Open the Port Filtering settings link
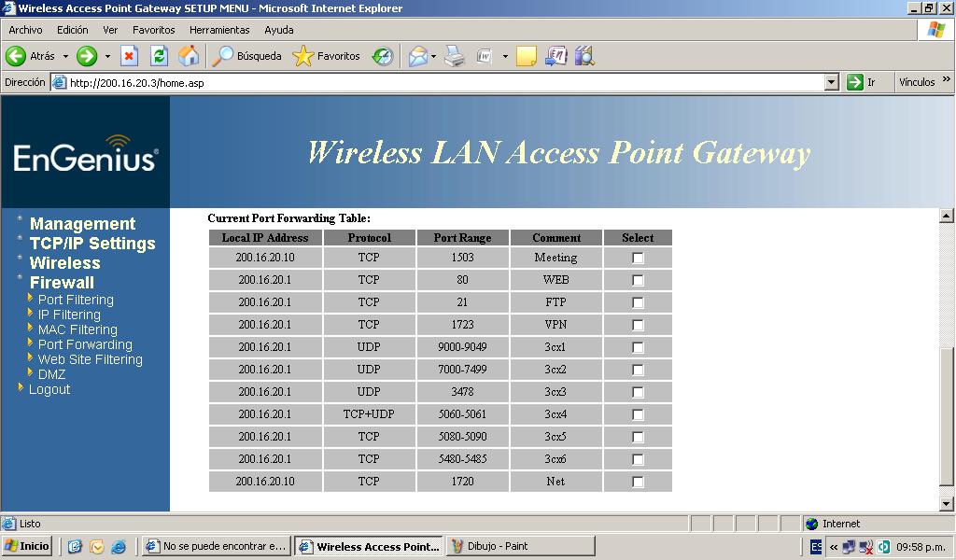Screen dimensions: 956x560 coord(76,300)
